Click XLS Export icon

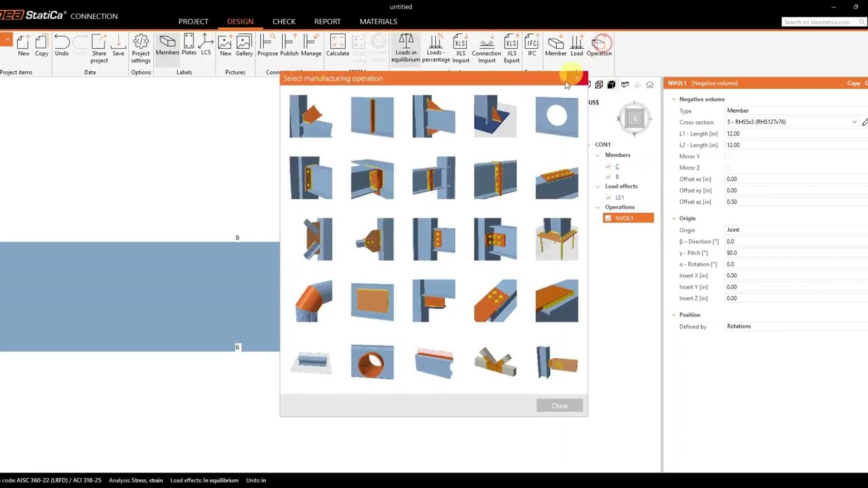click(511, 49)
